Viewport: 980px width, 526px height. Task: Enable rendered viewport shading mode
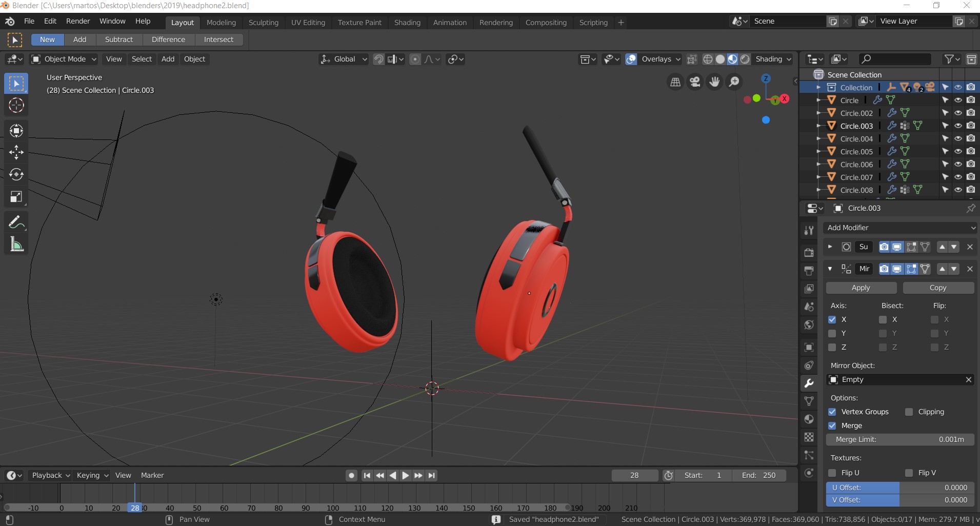(x=745, y=59)
